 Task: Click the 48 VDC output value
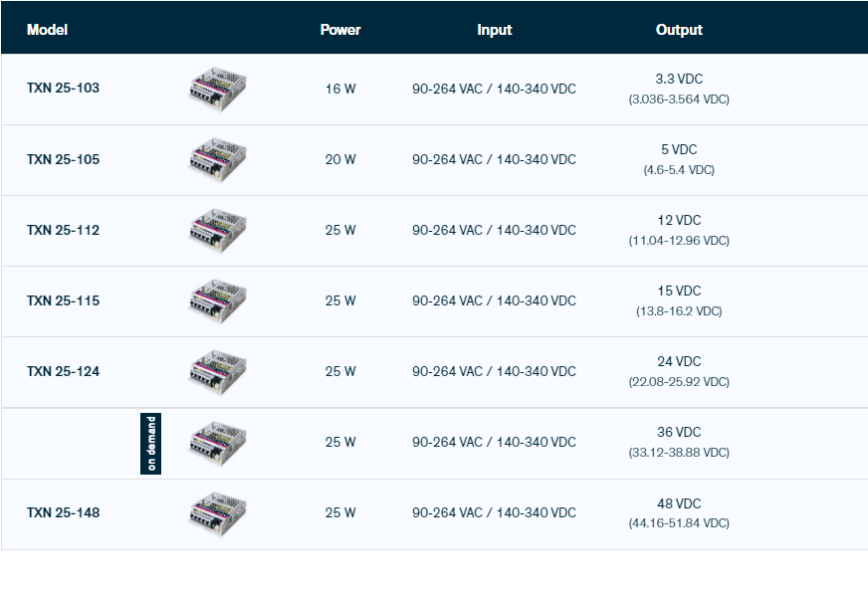[679, 503]
